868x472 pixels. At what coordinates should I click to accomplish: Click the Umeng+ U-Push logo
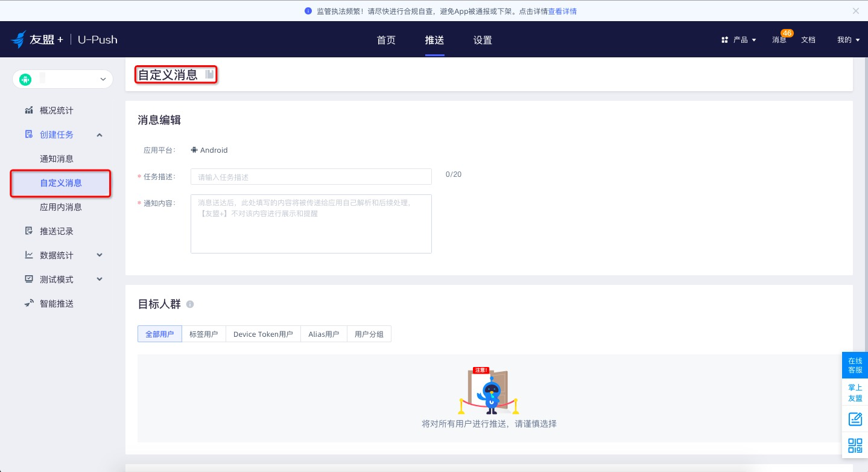[65, 40]
